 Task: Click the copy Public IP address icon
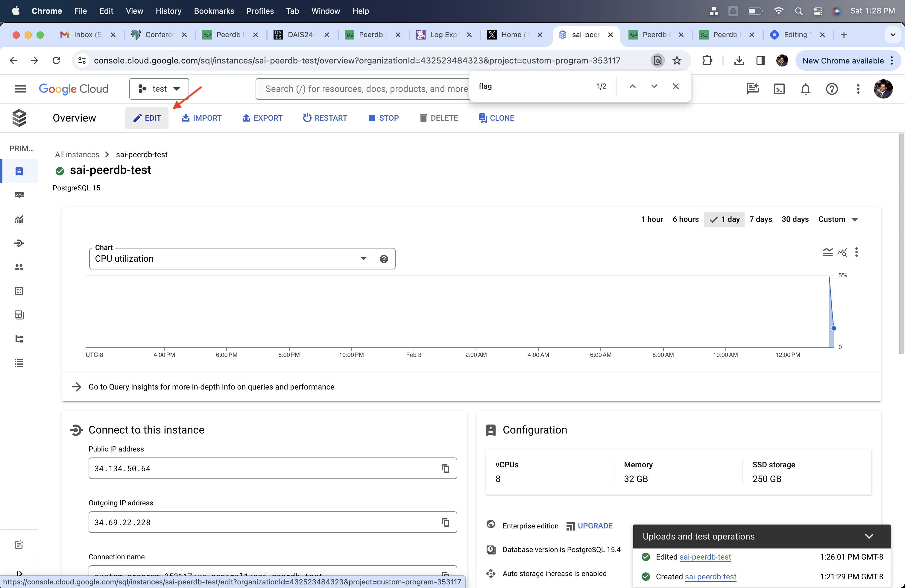[445, 469]
